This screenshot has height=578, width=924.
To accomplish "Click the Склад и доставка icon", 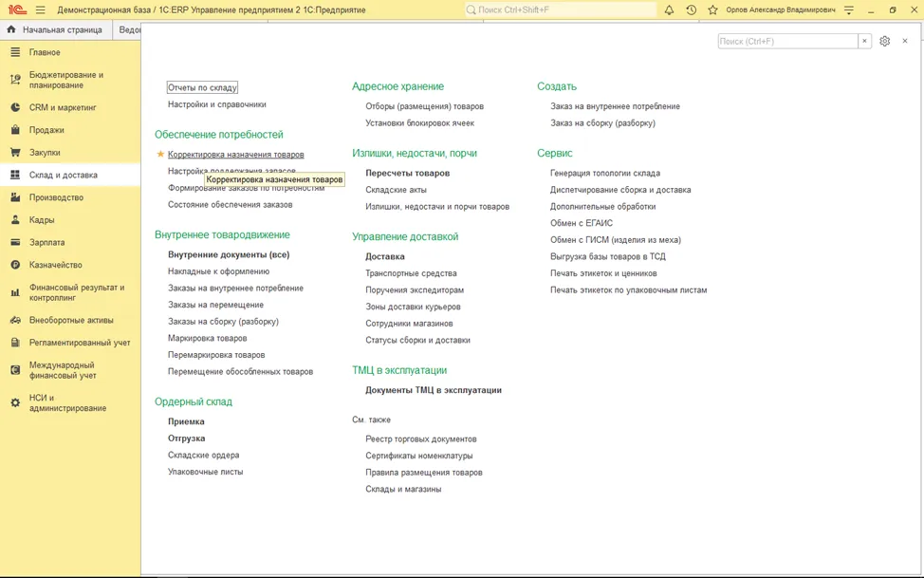I will (x=15, y=176).
